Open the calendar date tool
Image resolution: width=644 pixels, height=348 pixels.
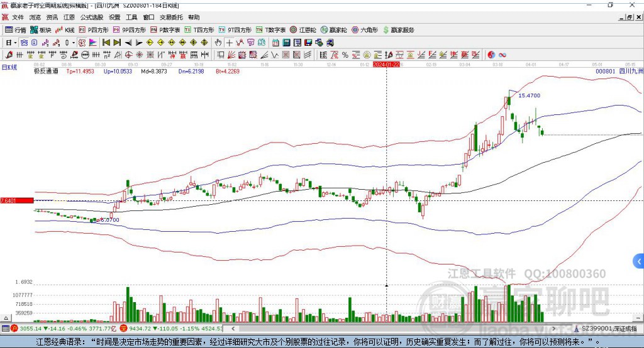coord(275,43)
